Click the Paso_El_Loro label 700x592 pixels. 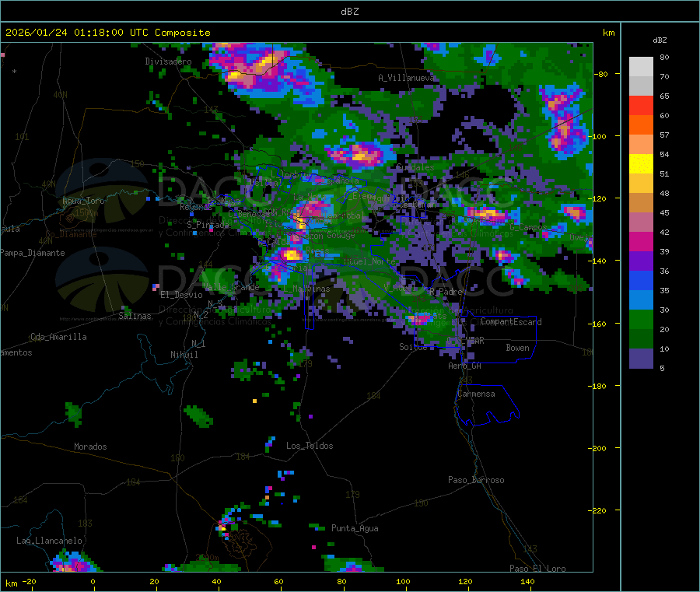(x=537, y=569)
